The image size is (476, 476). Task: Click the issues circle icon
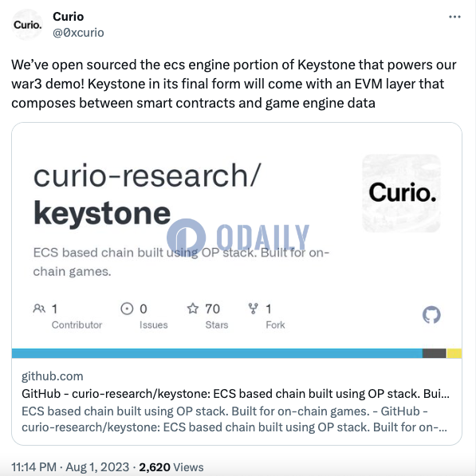coord(127,309)
